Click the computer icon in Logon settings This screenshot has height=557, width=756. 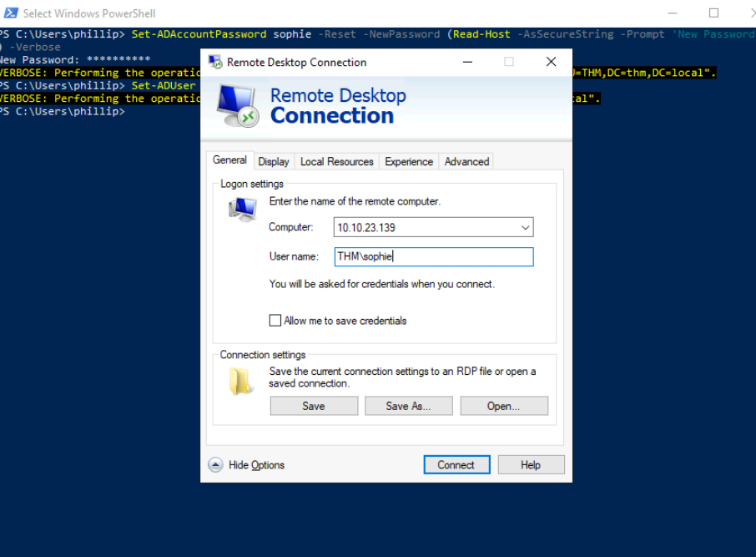coord(243,210)
